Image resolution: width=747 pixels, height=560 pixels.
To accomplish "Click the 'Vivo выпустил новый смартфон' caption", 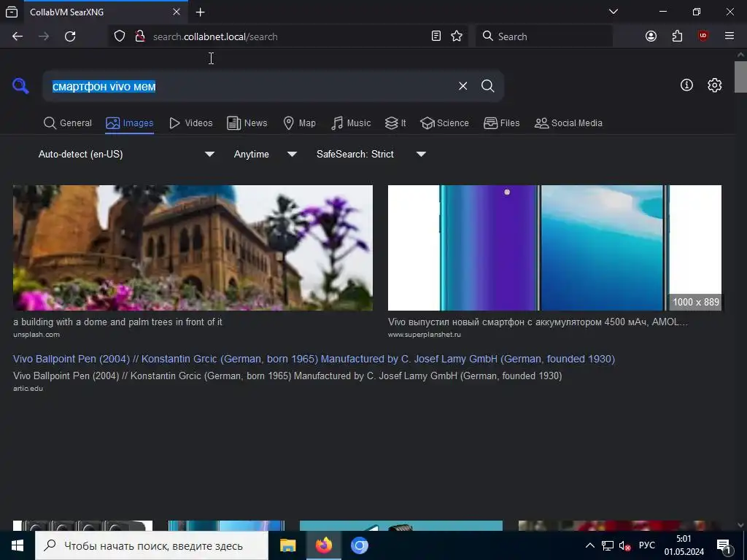I will [x=538, y=322].
